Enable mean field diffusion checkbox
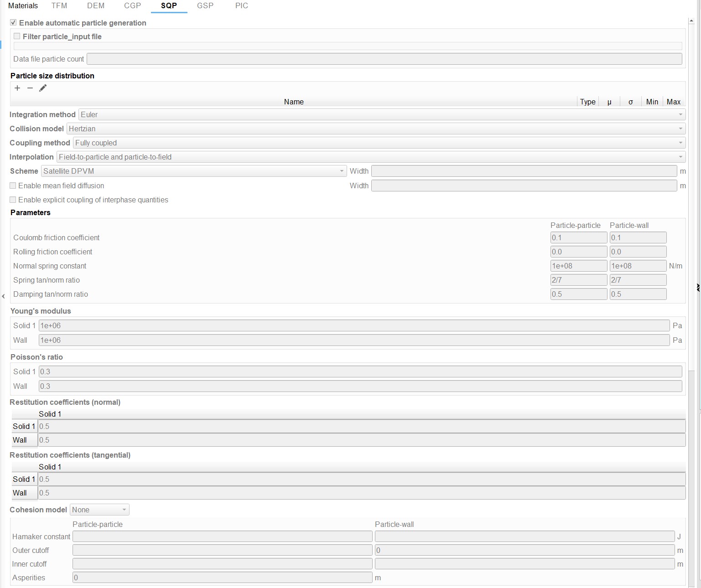701x588 pixels. 13,186
